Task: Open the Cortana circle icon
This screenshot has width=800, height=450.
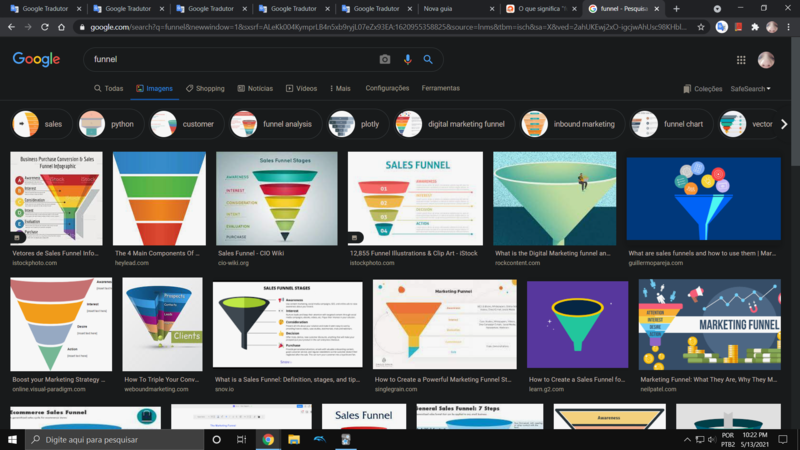Action: 216,439
